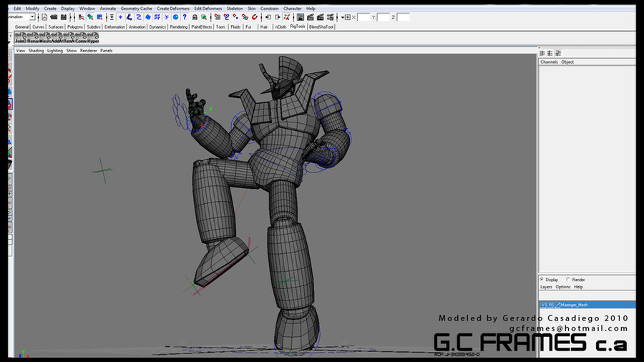Render the current frame clapperboard icon
Image resolution: width=644 pixels, height=362 pixels.
(311, 17)
